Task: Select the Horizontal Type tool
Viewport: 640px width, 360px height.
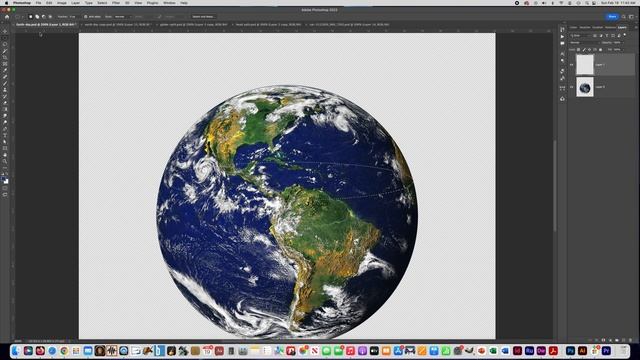Action: click(5, 136)
